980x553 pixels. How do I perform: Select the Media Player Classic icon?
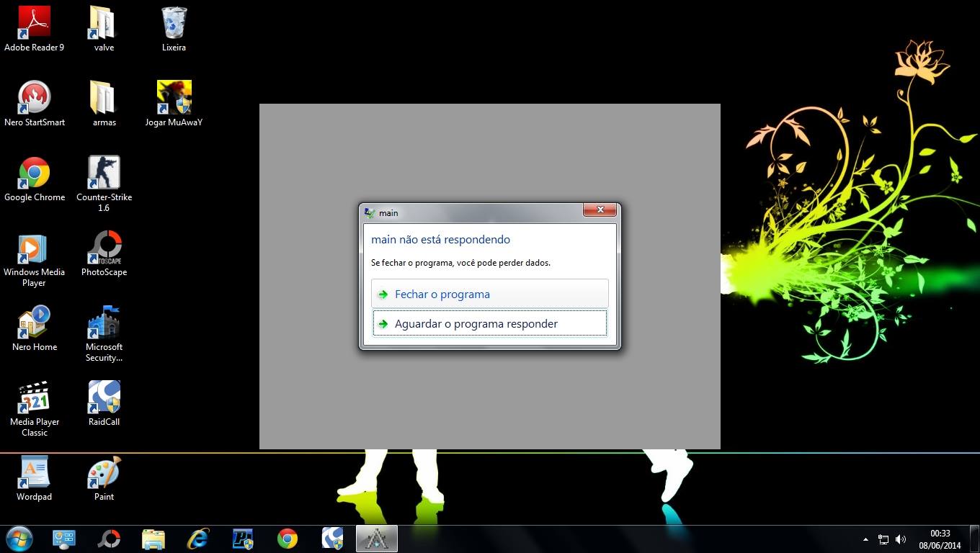point(34,398)
